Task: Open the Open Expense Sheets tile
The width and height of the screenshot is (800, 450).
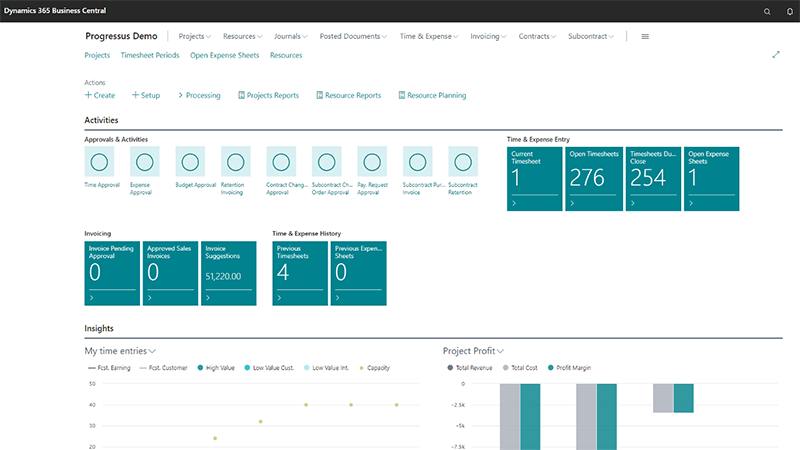Action: [x=711, y=179]
